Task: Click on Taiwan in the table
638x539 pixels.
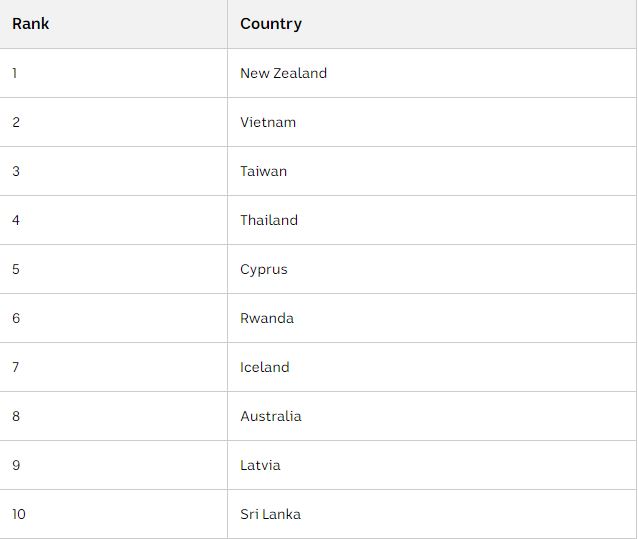Action: pyautogui.click(x=432, y=171)
